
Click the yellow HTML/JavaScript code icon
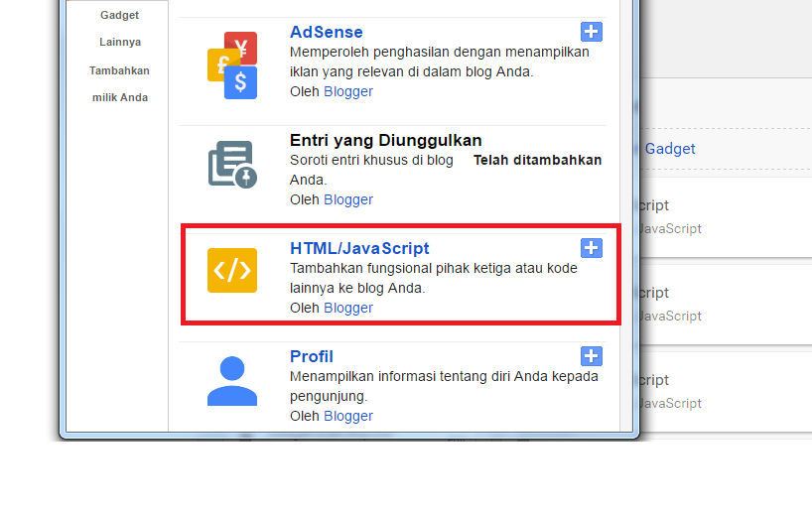pos(232,270)
